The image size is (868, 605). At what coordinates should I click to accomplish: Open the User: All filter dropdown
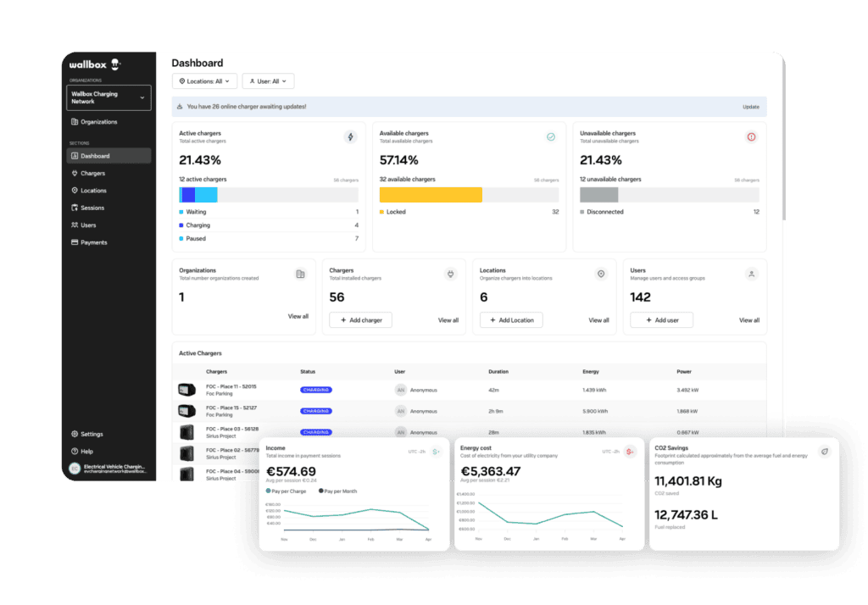click(x=268, y=81)
